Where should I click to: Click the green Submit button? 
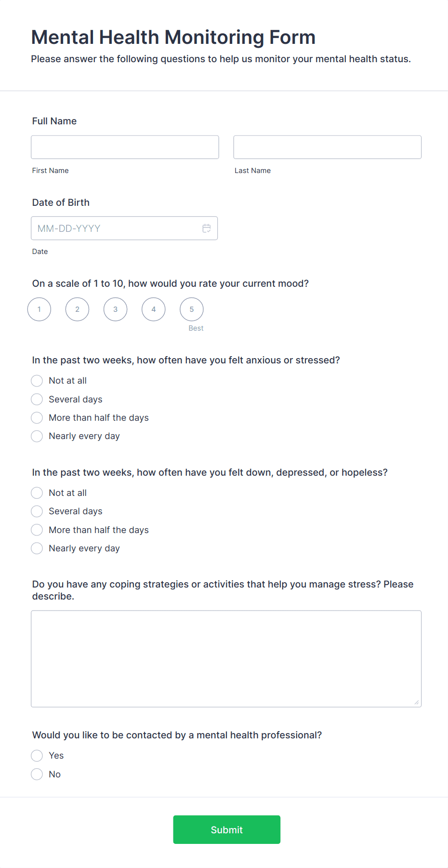(227, 830)
